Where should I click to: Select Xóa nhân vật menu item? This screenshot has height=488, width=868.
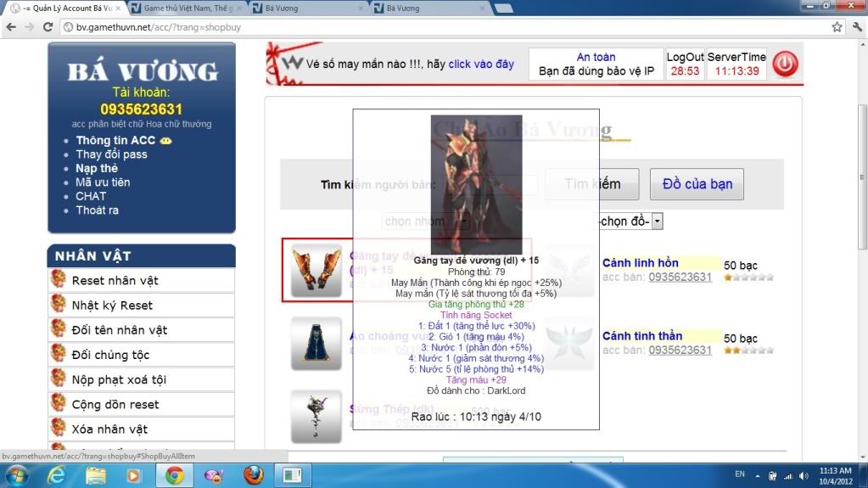click(141, 429)
